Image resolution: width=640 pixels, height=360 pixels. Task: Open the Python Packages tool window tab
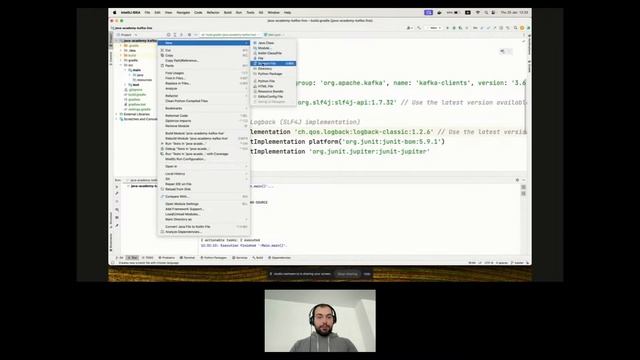click(x=213, y=258)
